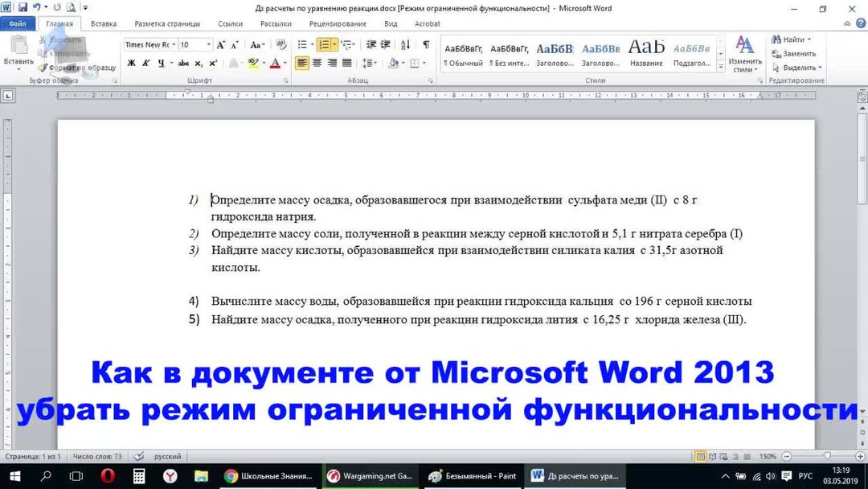The image size is (868, 489).
Task: Open Word help question mark icon
Action: [861, 24]
